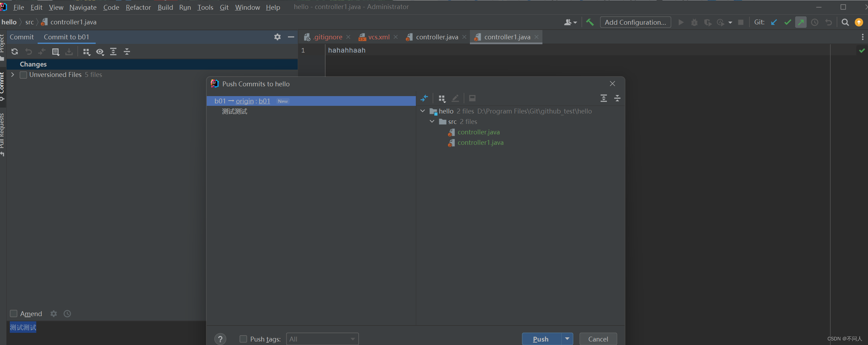Expand all changes in Commit panel
Image resolution: width=868 pixels, height=345 pixels.
113,52
